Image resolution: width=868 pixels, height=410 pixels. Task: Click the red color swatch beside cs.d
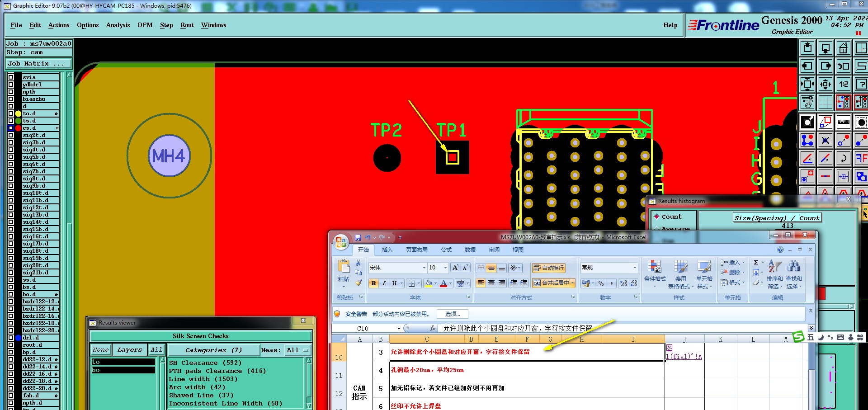click(18, 128)
